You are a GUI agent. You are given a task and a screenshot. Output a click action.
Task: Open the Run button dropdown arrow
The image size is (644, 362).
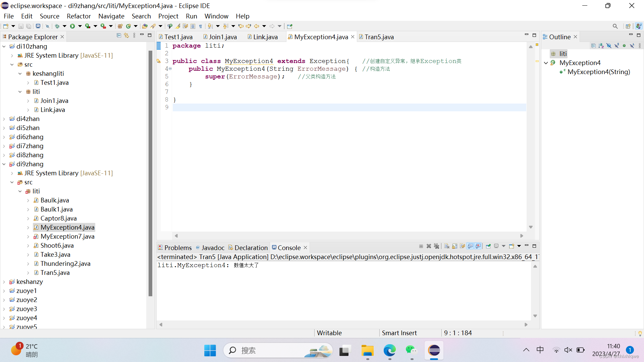coord(80,26)
